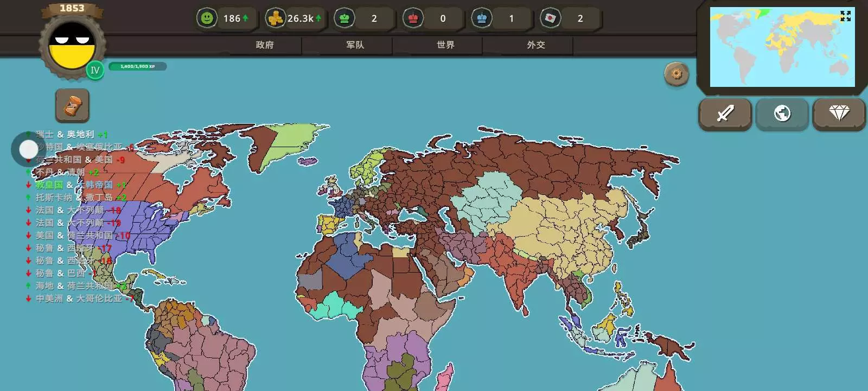Select the 法国 & 大不列颠 -19 entry
Image resolution: width=868 pixels, height=391 pixels.
coord(73,223)
